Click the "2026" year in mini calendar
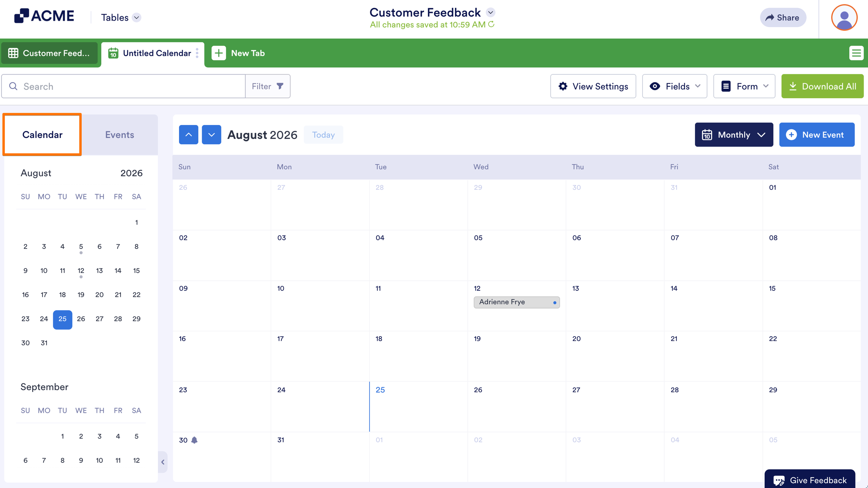The width and height of the screenshot is (868, 488). tap(132, 173)
